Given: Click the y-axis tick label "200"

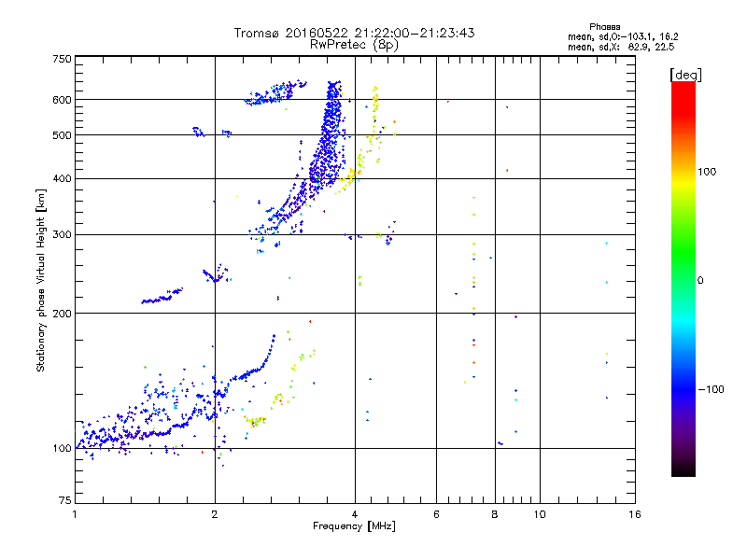Looking at the screenshot, I should (x=62, y=314).
